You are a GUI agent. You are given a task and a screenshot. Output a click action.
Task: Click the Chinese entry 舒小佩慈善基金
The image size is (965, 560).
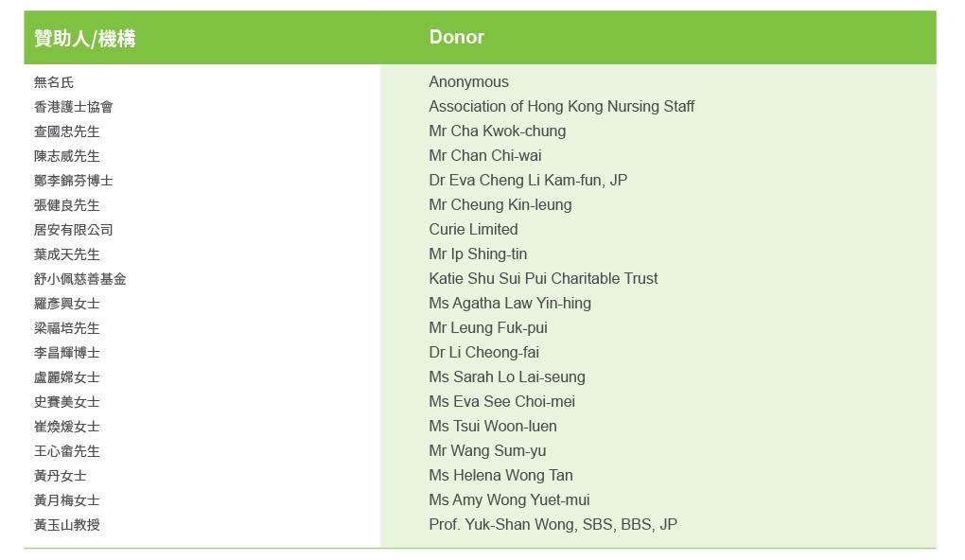(80, 279)
